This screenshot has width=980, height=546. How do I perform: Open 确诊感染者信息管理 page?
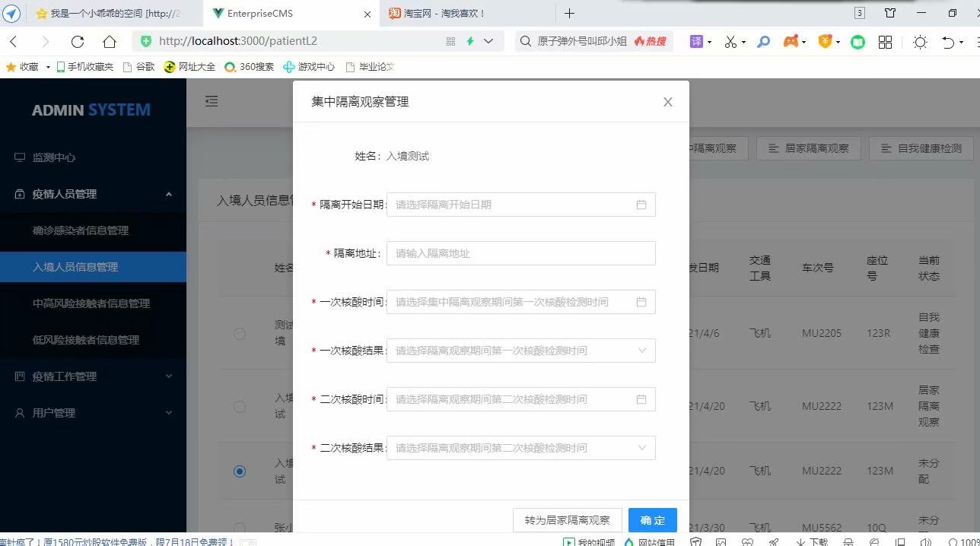coord(93,230)
